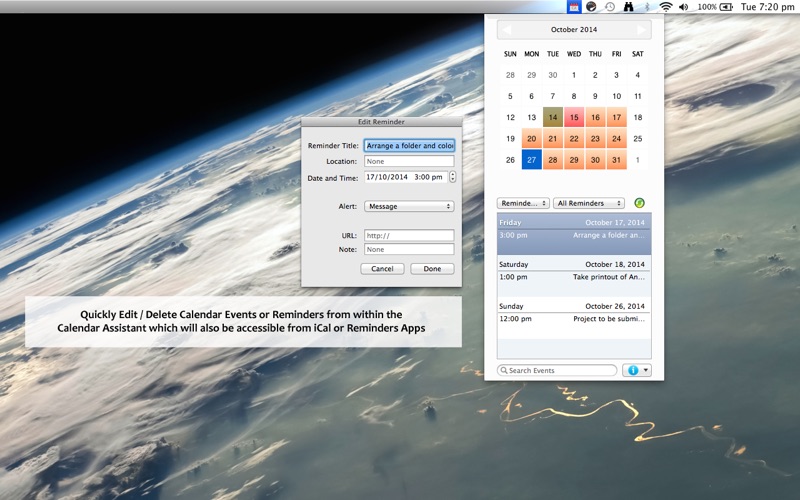Click the Date and Time stepper
Screen dimensions: 800x500
(x=452, y=177)
